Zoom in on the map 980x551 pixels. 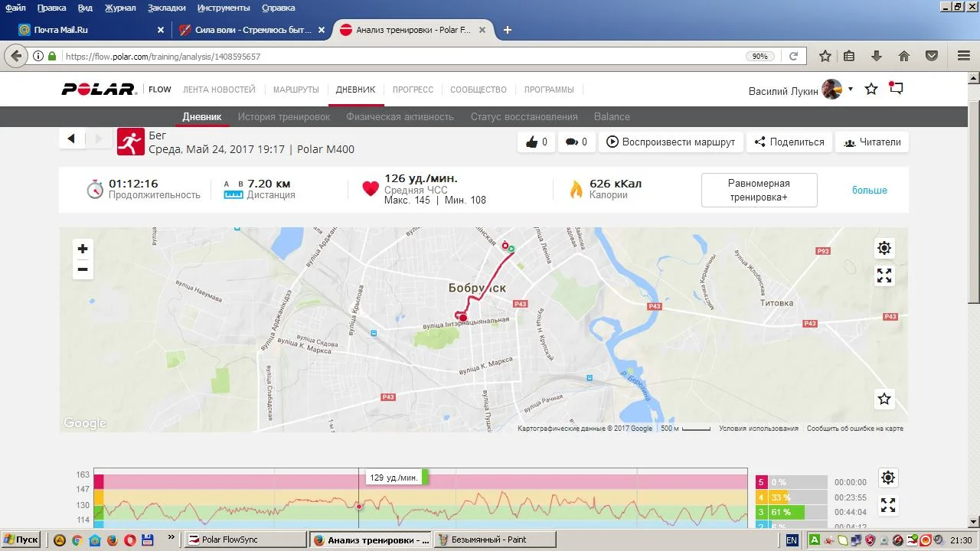click(83, 249)
